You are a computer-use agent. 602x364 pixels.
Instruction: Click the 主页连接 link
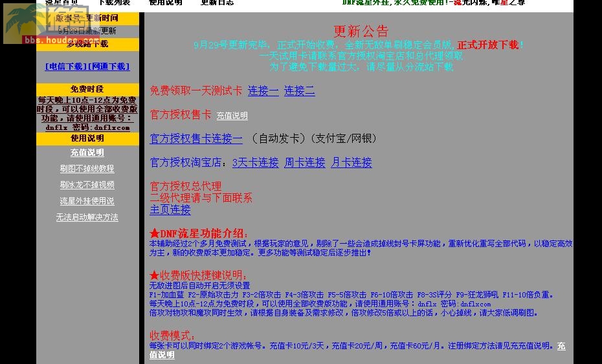(x=170, y=210)
